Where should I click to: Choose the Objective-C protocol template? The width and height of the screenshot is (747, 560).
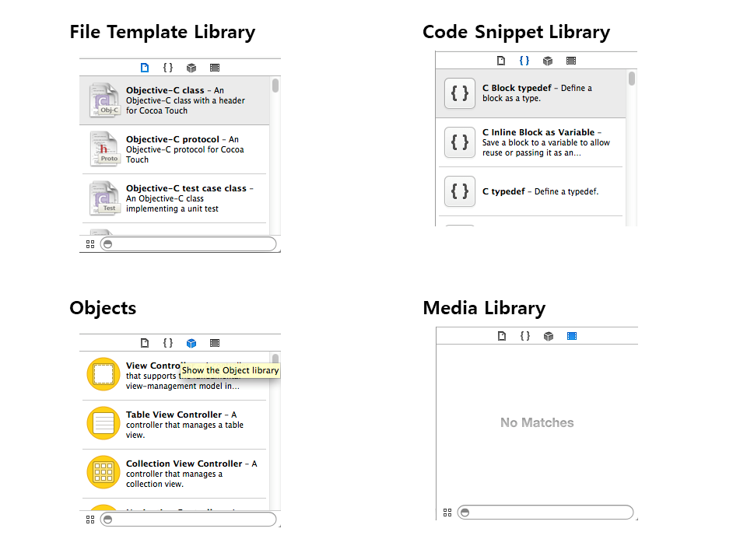174,149
